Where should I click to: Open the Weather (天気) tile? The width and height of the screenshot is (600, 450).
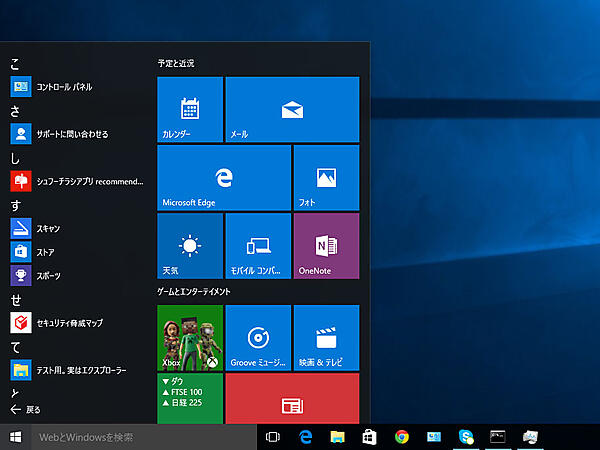pos(190,246)
